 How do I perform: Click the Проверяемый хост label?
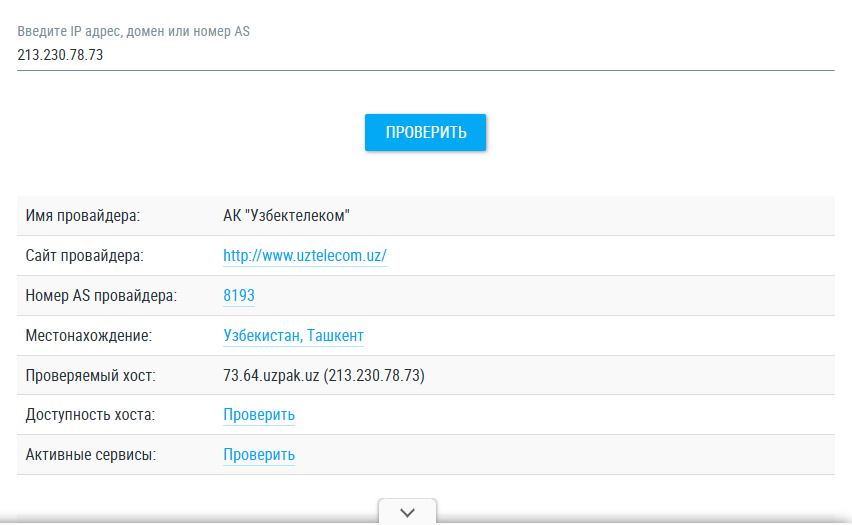90,376
